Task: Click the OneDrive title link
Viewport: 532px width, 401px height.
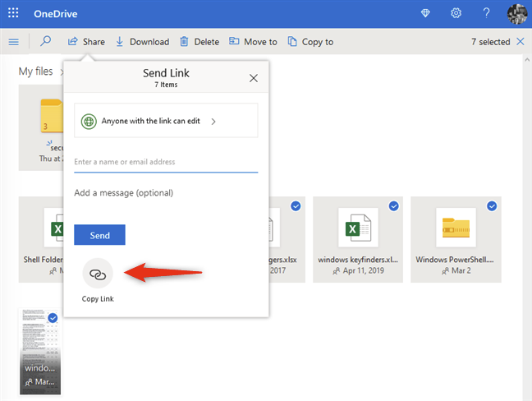Action: [x=56, y=14]
